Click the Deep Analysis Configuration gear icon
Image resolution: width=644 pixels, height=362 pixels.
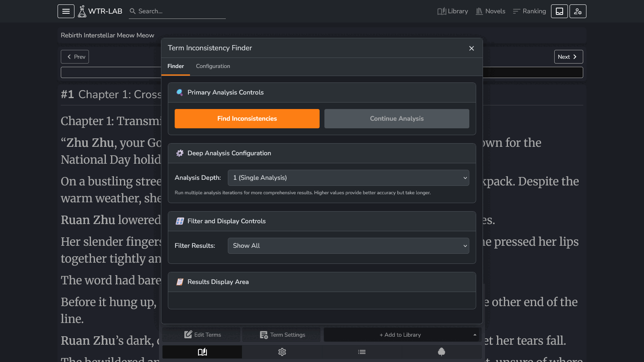click(180, 153)
